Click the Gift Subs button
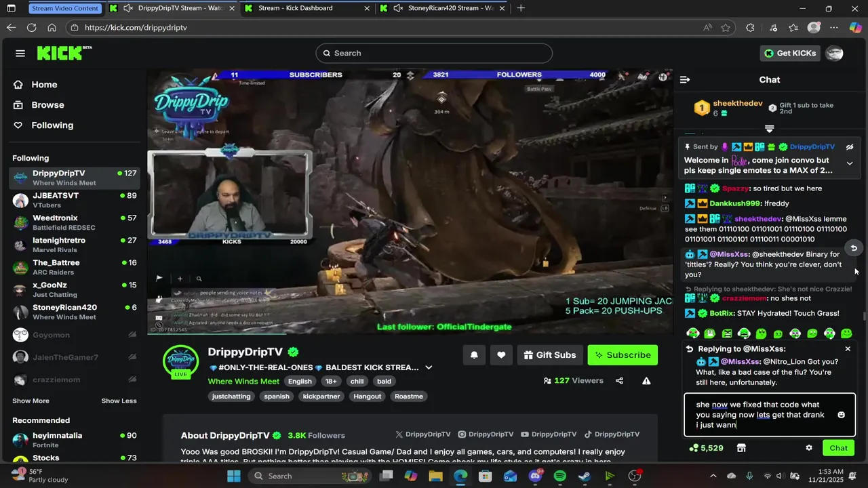868x488 pixels. click(x=549, y=354)
